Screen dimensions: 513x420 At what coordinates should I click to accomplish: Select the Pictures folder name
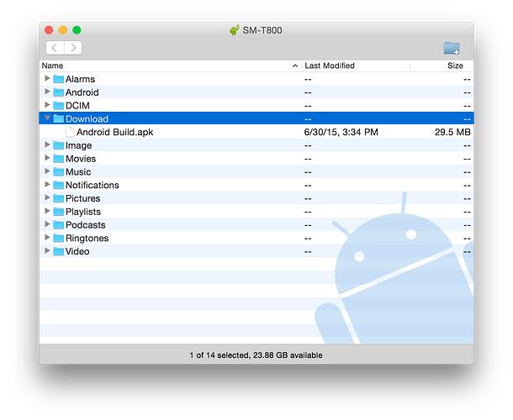coord(82,198)
